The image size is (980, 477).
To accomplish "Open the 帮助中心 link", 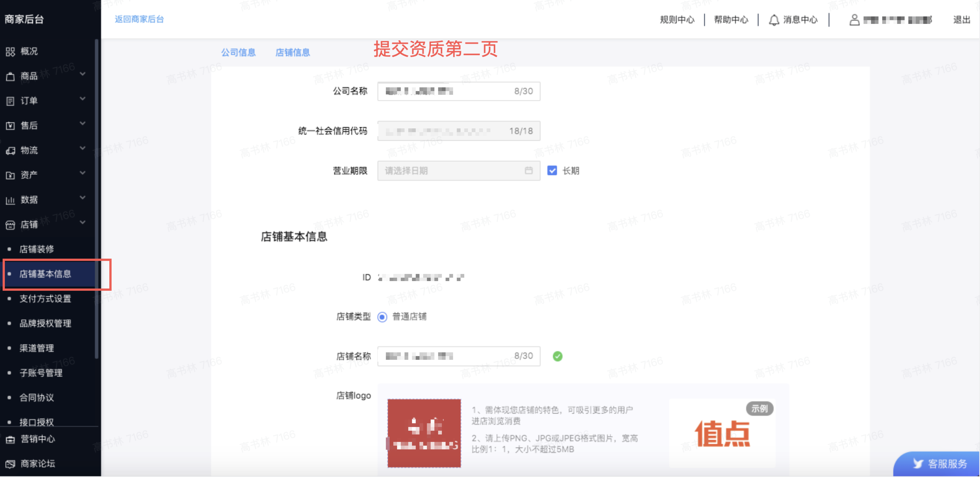I will 731,20.
